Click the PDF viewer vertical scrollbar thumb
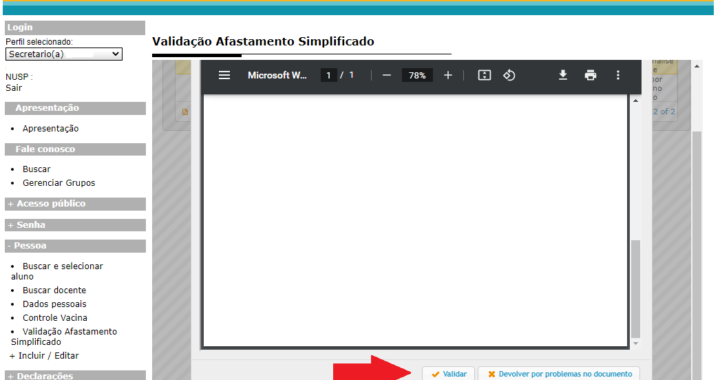 (x=636, y=289)
